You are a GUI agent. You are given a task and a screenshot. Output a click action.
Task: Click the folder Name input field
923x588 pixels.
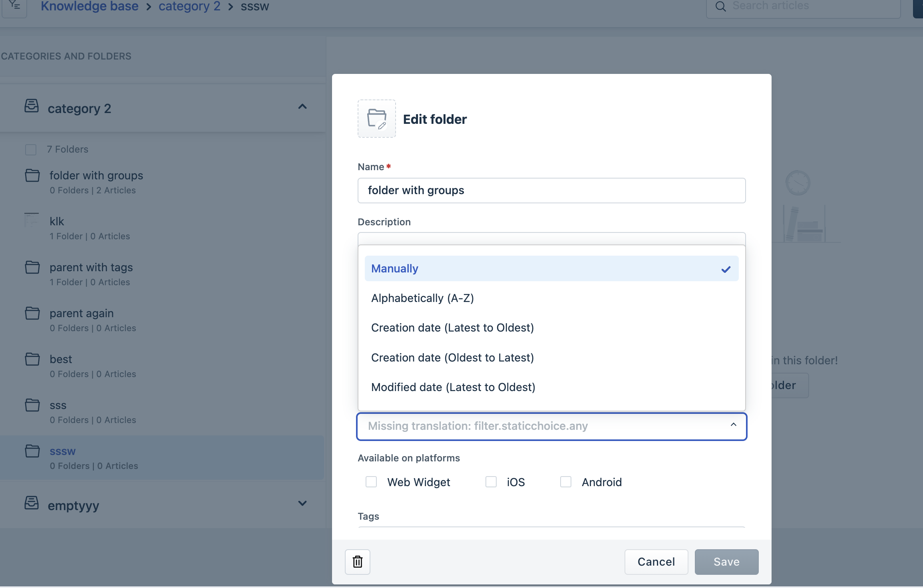click(x=551, y=191)
